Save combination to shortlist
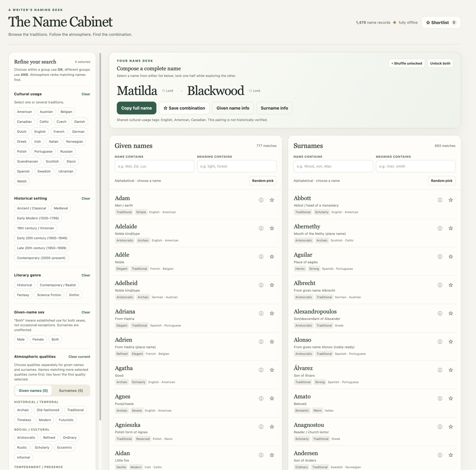The width and height of the screenshot is (476, 470). pyautogui.click(x=184, y=108)
